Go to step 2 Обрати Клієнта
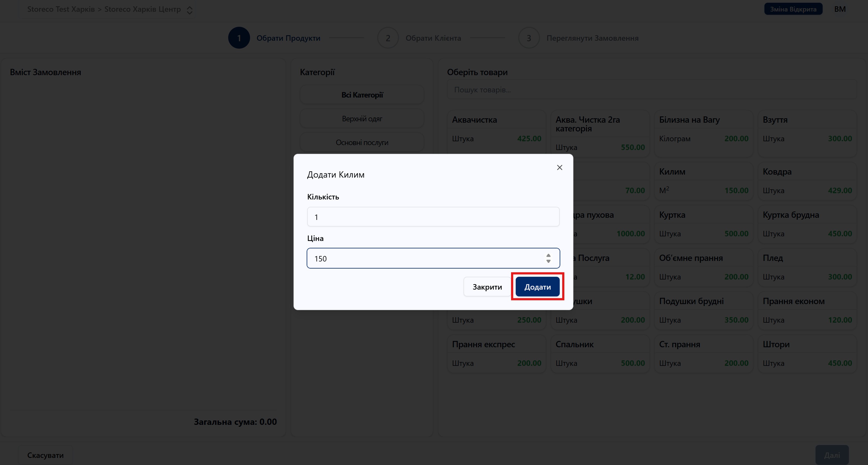The height and width of the screenshot is (465, 868). [x=388, y=38]
